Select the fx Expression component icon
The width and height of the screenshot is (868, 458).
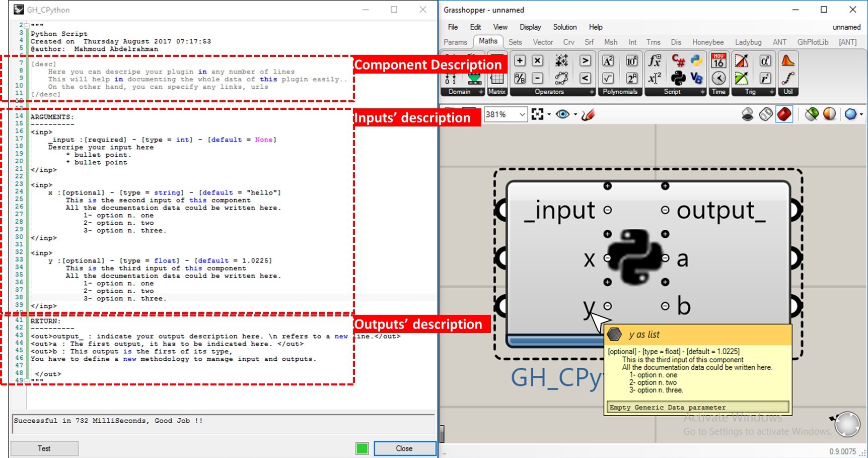654,61
